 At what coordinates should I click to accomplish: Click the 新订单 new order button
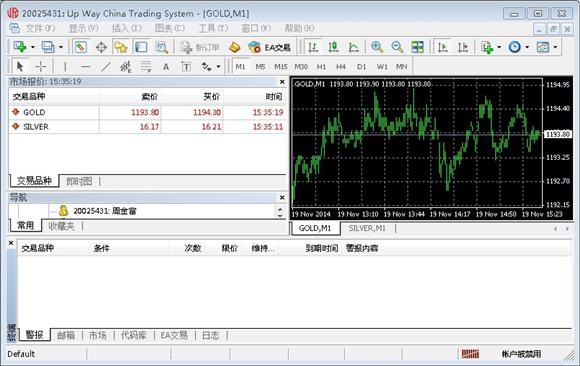coord(200,47)
